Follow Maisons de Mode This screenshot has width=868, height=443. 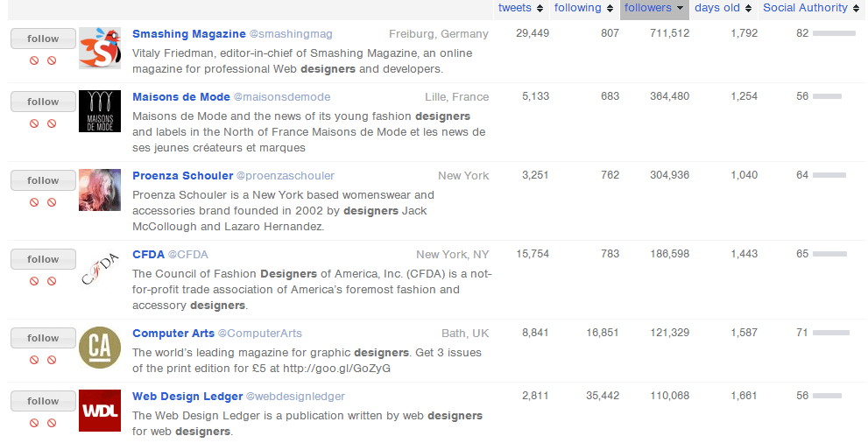click(43, 102)
